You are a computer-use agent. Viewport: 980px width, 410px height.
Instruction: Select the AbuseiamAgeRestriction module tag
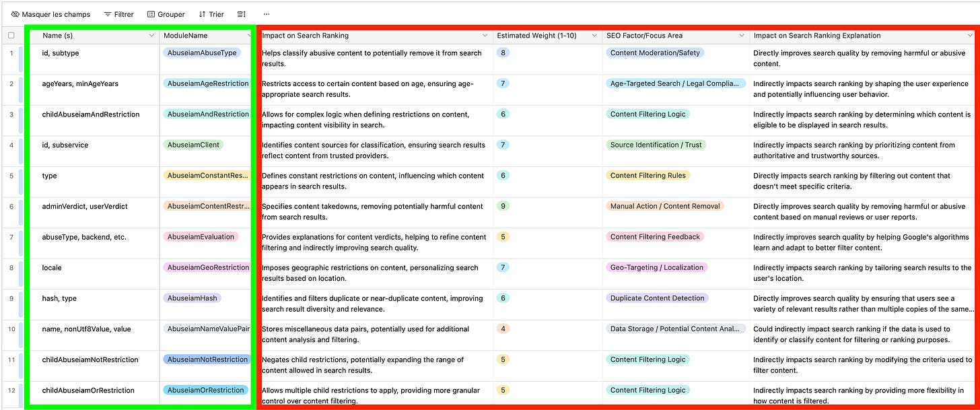pyautogui.click(x=208, y=83)
